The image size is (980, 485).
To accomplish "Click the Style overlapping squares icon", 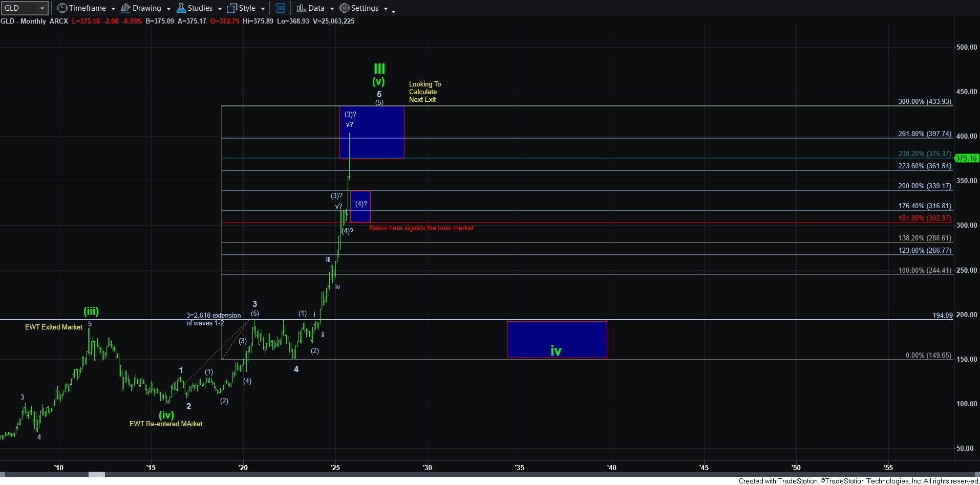I will 232,8.
